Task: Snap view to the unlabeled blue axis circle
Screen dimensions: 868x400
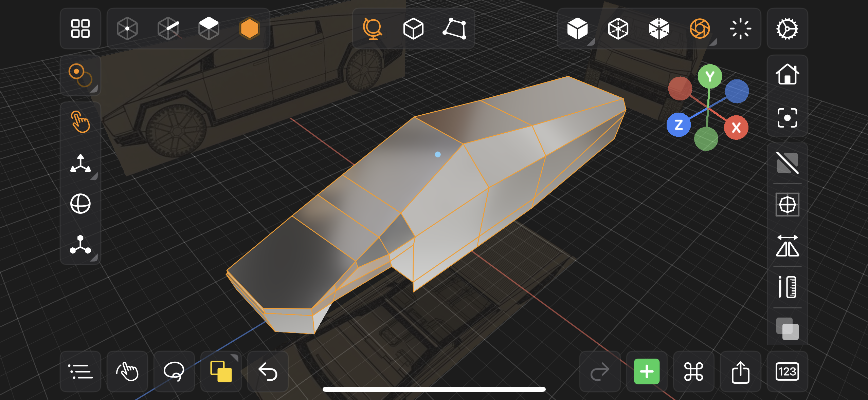Action: tap(737, 91)
